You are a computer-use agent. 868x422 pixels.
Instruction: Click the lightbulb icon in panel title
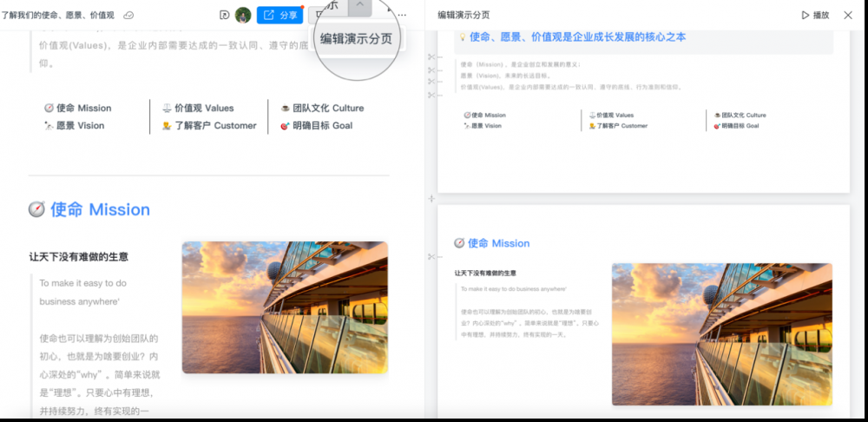point(463,37)
